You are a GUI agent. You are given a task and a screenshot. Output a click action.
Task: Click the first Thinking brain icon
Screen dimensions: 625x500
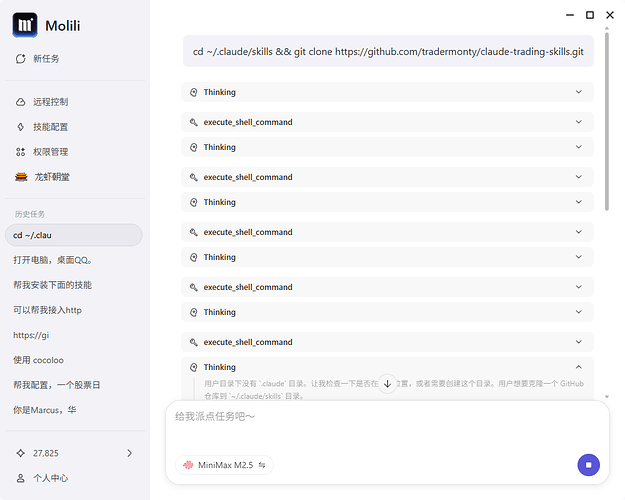(194, 92)
